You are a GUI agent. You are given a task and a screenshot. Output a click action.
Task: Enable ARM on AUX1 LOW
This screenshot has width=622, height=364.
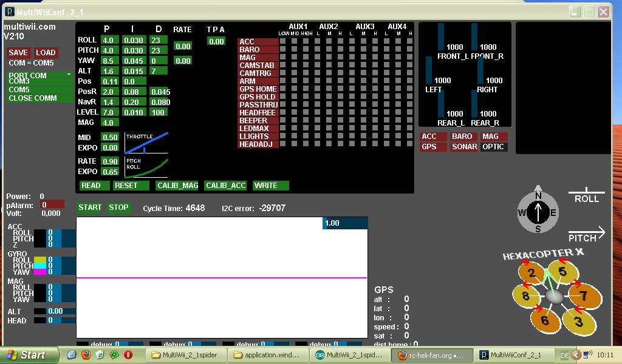click(283, 81)
